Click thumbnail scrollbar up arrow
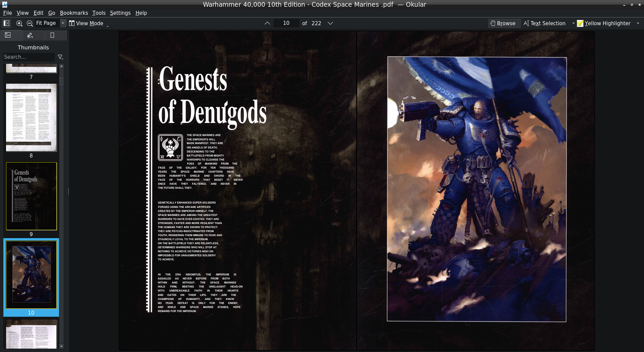The image size is (644, 352). pos(61,66)
